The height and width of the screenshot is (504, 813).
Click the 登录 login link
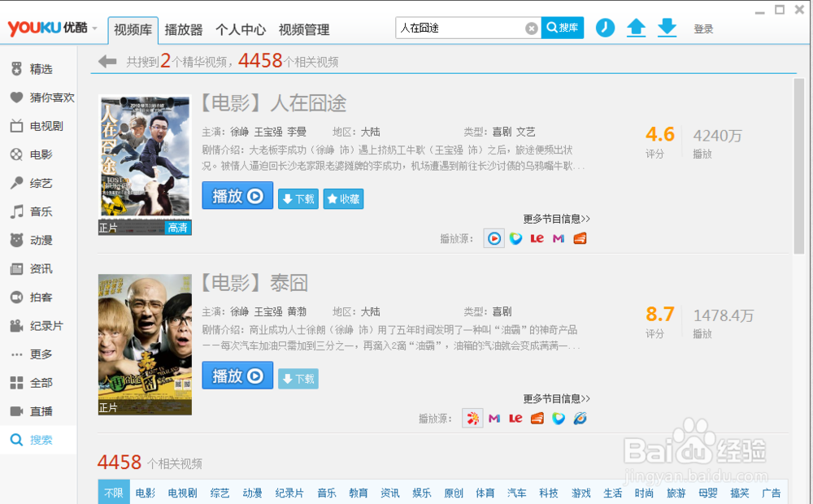[x=703, y=29]
